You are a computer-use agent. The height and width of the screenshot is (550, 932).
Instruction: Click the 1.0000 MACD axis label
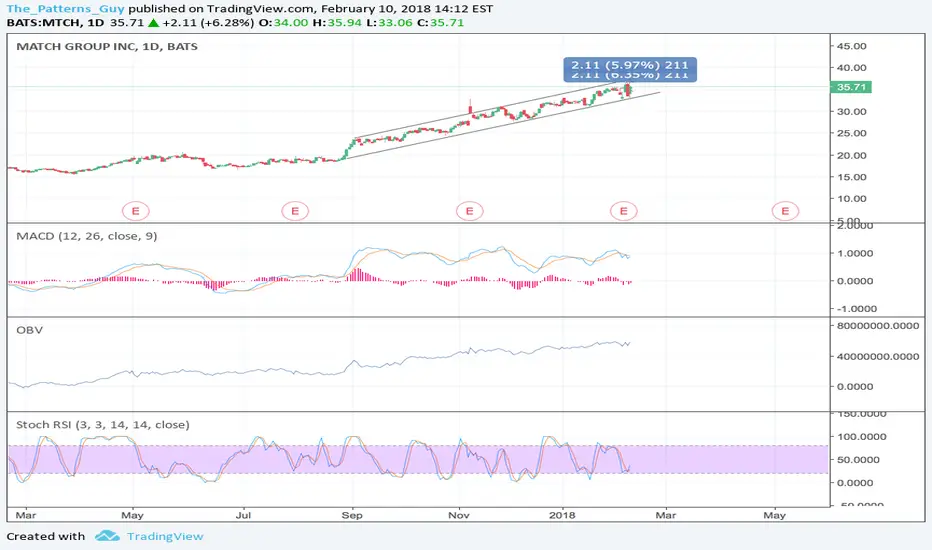click(855, 253)
